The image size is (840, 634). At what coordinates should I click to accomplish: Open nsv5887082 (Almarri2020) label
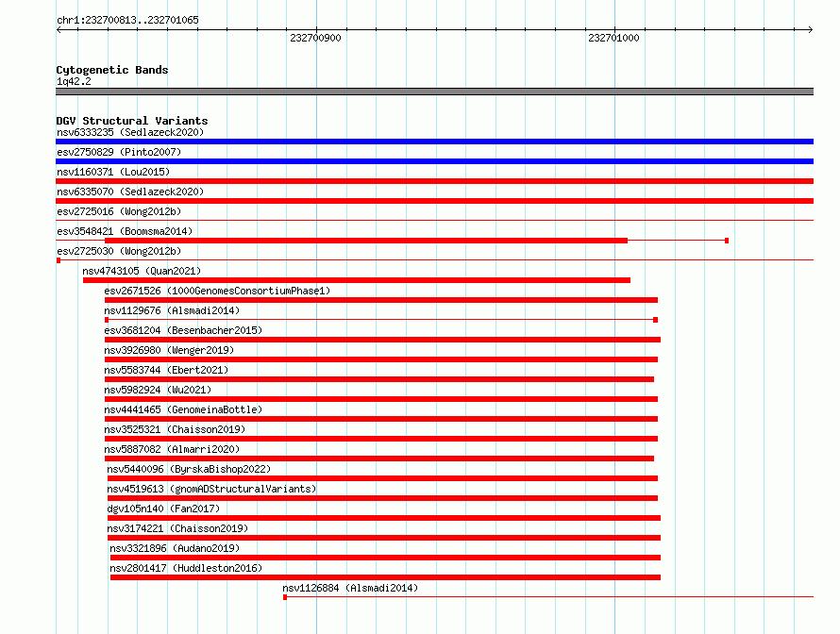tap(172, 449)
